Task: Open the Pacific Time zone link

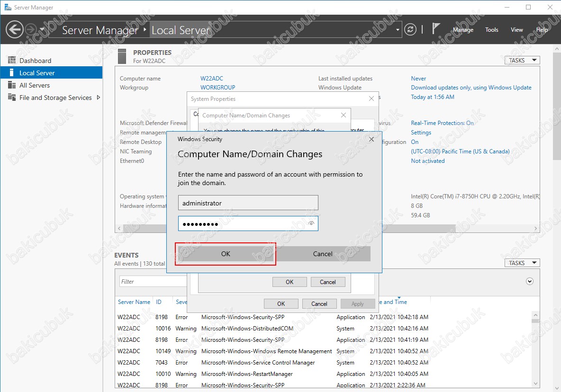Action: click(460, 151)
